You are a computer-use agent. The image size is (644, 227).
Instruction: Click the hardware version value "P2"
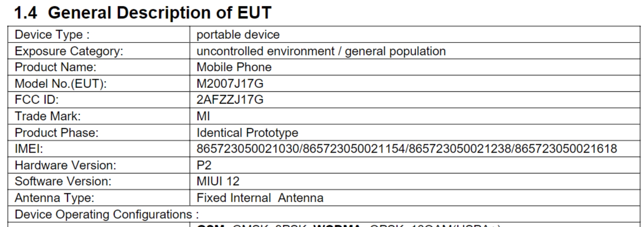204,165
